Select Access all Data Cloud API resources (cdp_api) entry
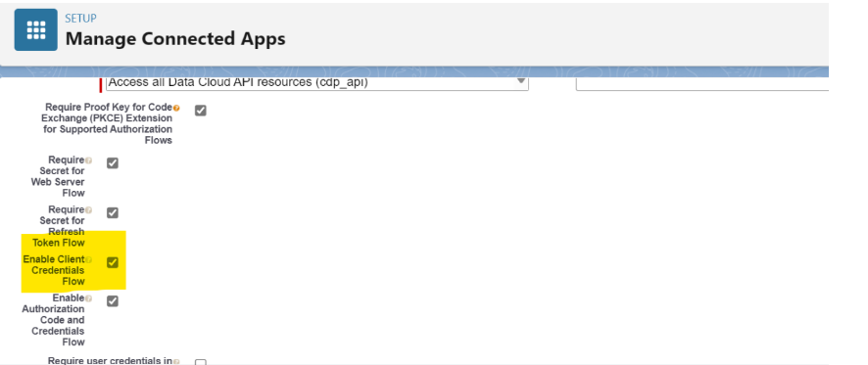Screen dimensions: 868x365 pyautogui.click(x=238, y=82)
